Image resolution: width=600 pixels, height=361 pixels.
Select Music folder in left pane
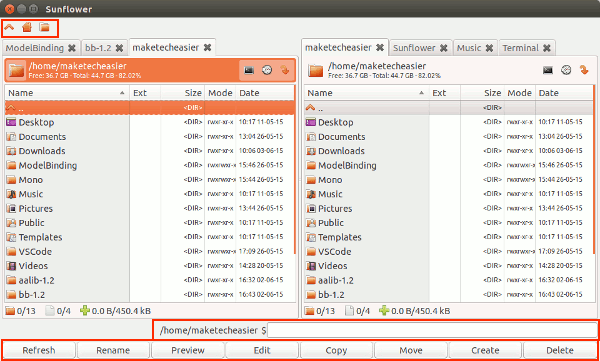coord(149,194)
